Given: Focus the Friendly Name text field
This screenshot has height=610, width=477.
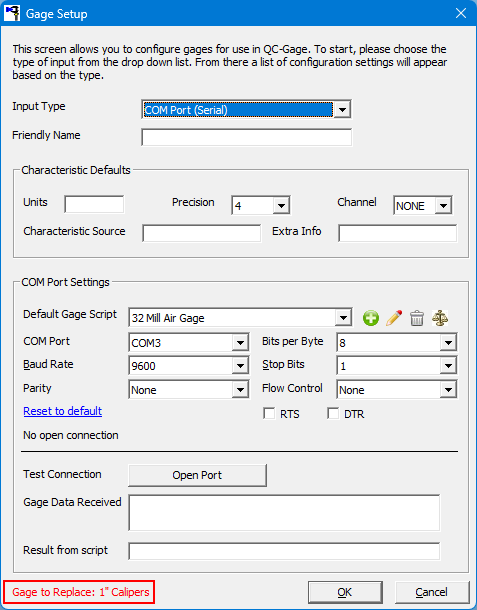Looking at the screenshot, I should [247, 137].
